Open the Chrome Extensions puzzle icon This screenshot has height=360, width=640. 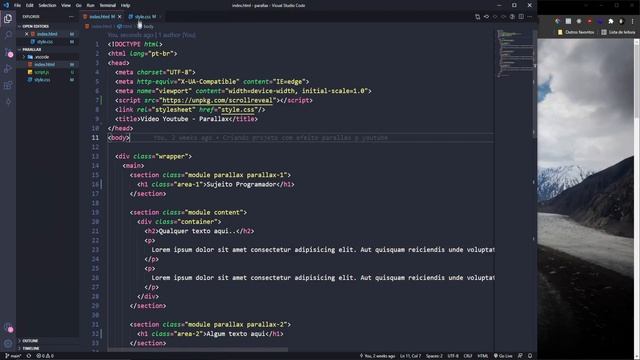point(611,21)
